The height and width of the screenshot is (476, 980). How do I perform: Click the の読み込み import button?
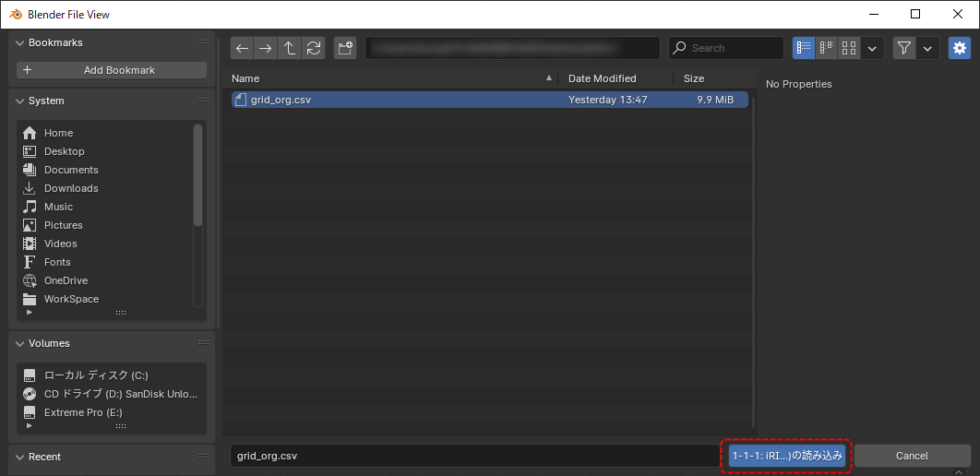787,456
